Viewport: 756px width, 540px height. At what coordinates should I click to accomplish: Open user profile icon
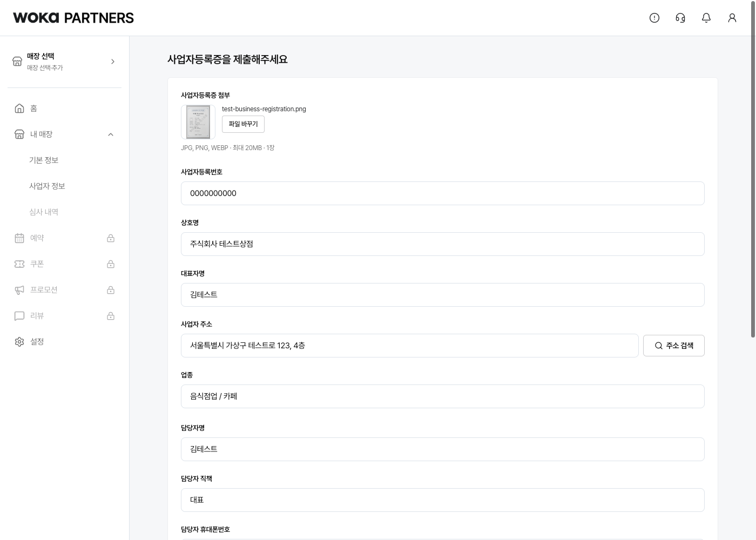732,18
